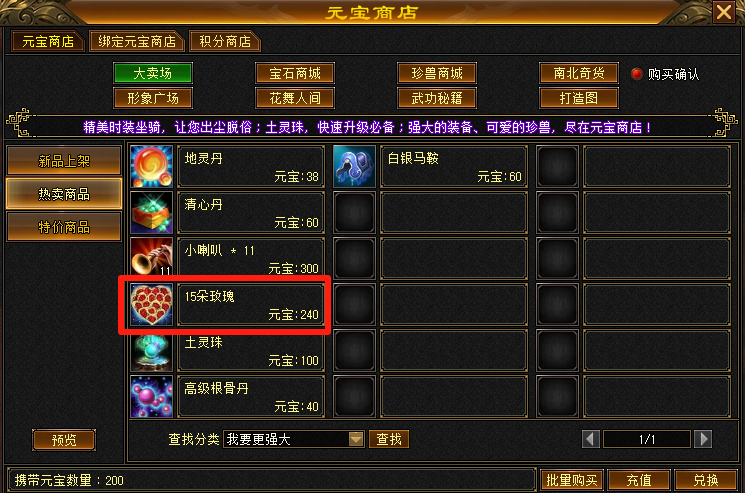The height and width of the screenshot is (493, 745).
Task: Select the 特价商品 sidebar category
Action: pos(64,227)
